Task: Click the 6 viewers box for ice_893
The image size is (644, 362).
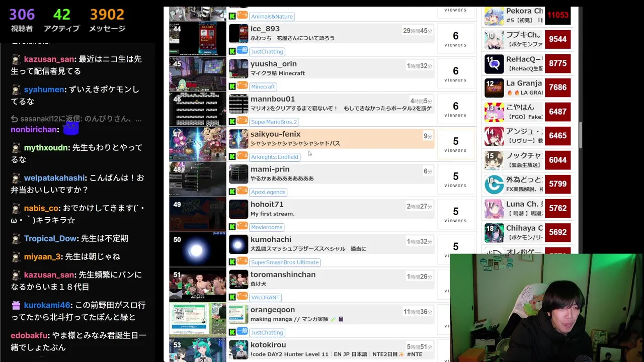Action: [x=455, y=39]
